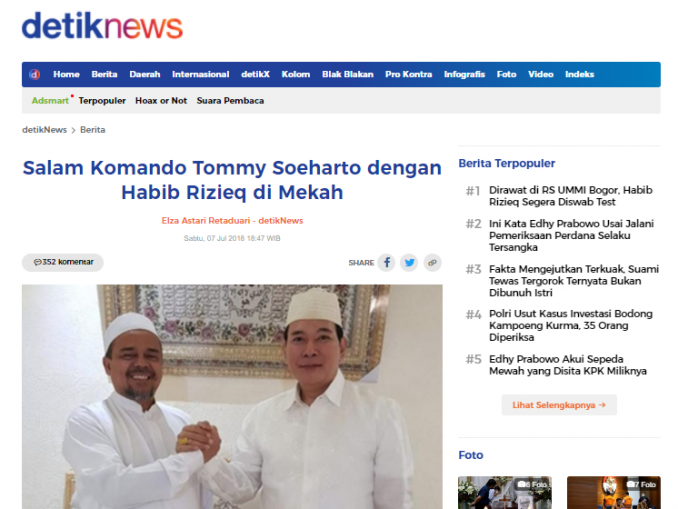
Task: Open author Elza Astari Retaduari link
Action: click(205, 221)
